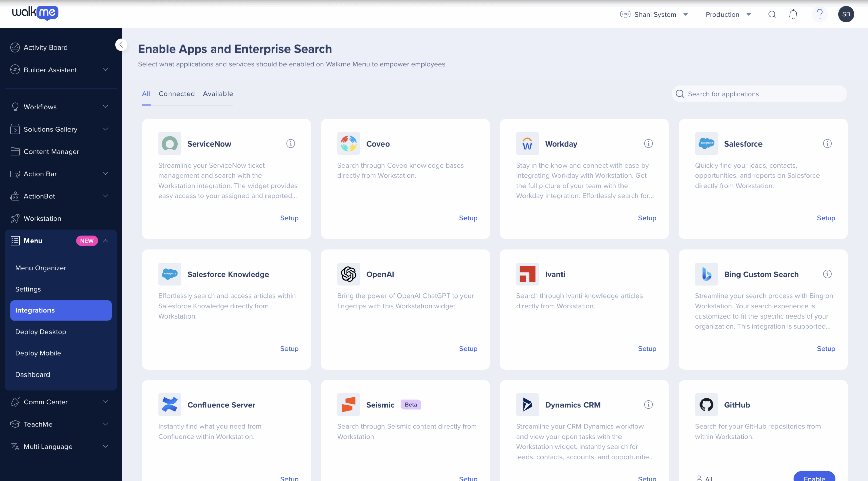Expand the Multi Language chevron
868x481 pixels.
tap(105, 447)
